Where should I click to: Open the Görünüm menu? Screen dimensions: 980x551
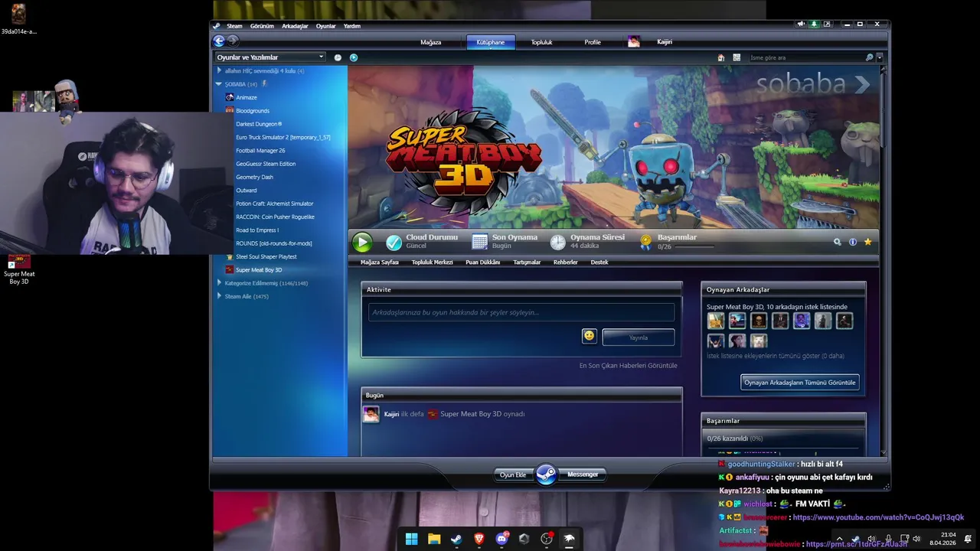262,26
